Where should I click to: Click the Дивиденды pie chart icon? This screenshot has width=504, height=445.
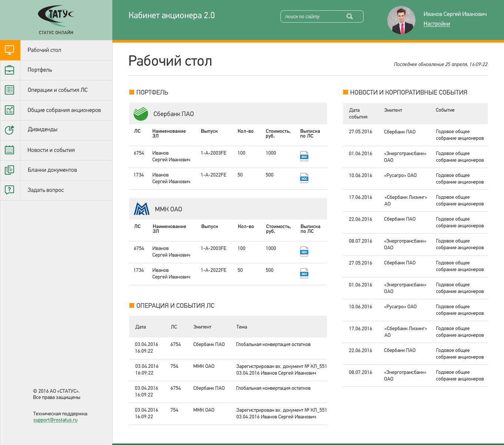[10, 130]
